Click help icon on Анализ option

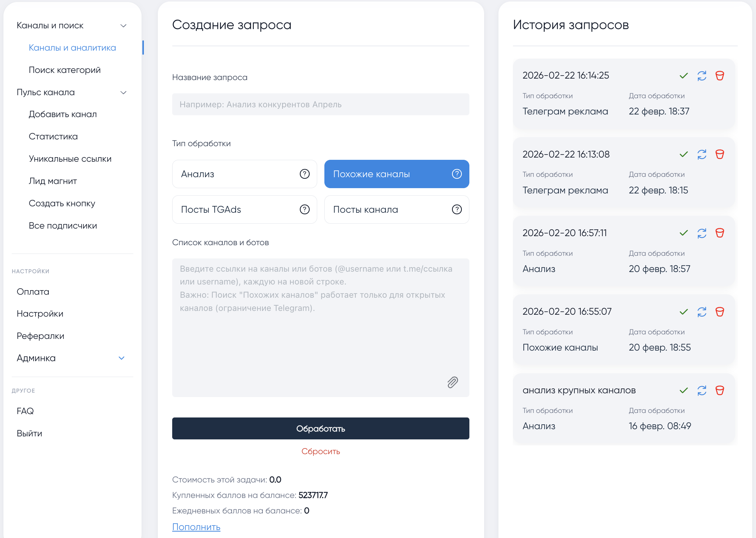[304, 174]
